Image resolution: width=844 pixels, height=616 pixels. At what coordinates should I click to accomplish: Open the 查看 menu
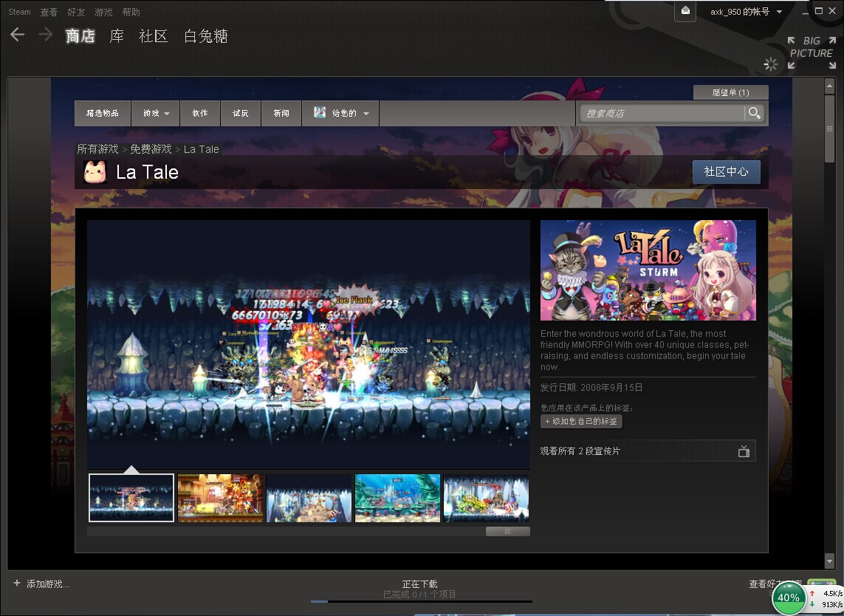49,12
